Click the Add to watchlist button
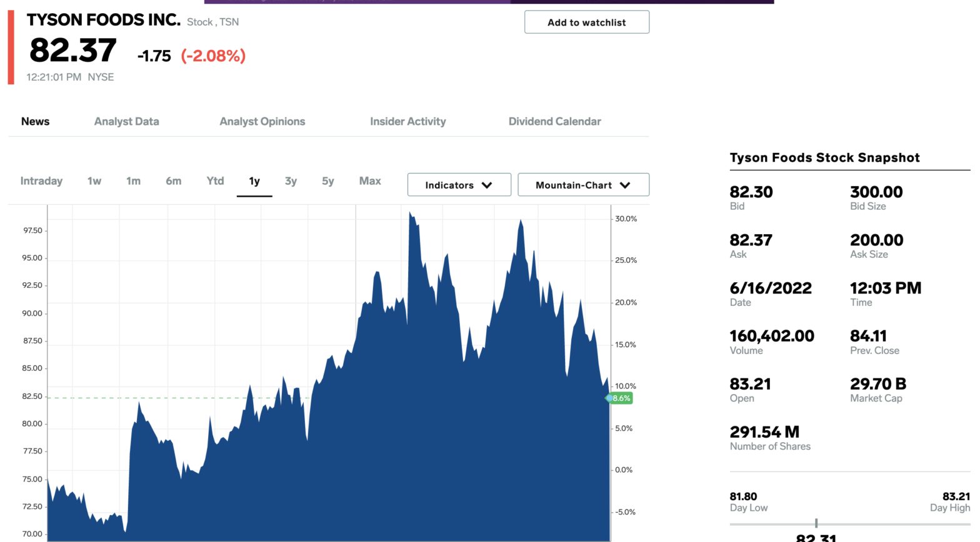Screen dimensions: 980x542 [586, 22]
